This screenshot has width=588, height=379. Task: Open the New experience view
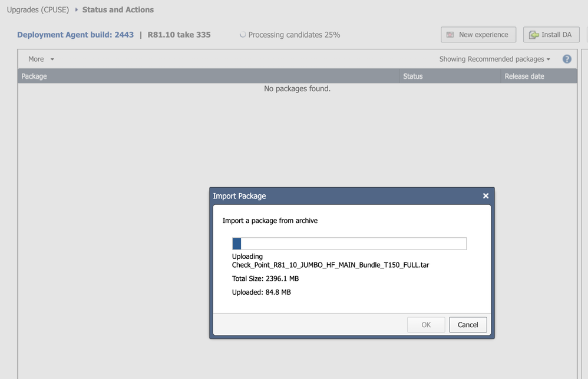[478, 35]
